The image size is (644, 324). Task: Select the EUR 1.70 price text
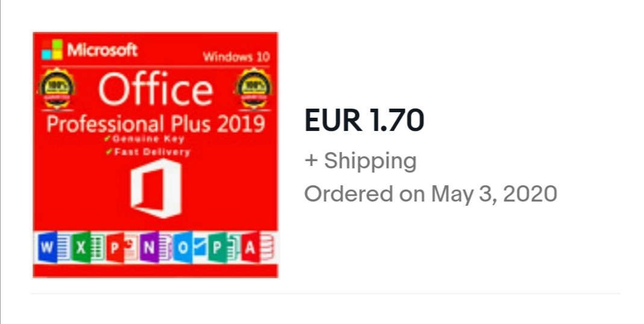[364, 121]
